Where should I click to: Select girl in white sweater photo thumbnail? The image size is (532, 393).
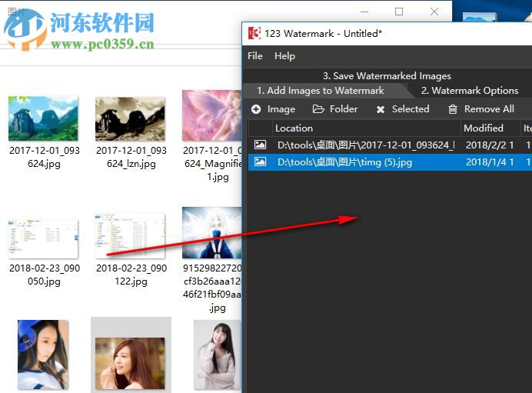[217, 355]
